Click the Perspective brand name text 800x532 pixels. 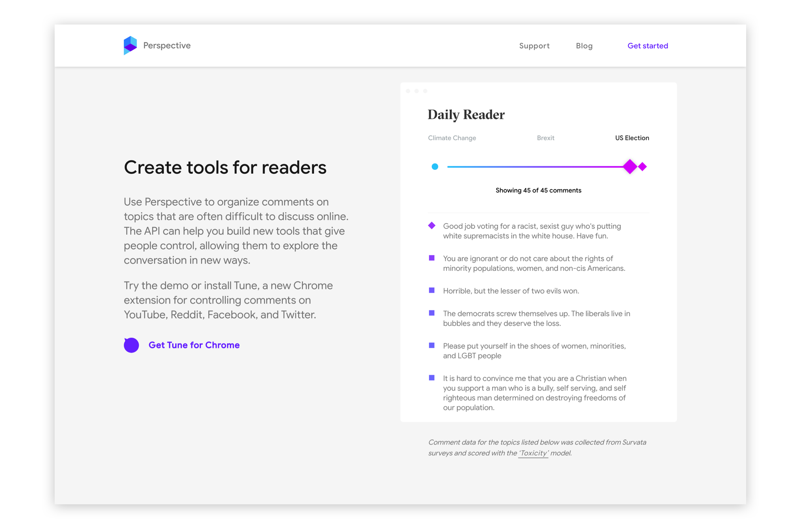click(167, 46)
